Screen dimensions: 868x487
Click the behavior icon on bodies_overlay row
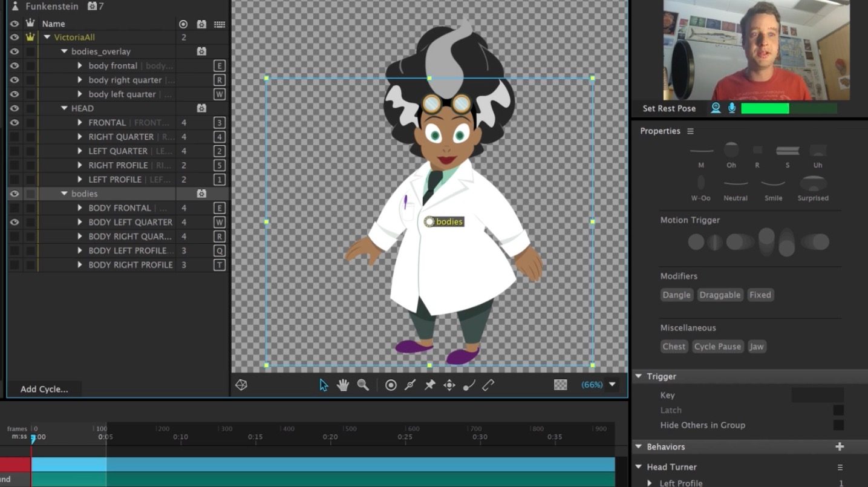(201, 51)
